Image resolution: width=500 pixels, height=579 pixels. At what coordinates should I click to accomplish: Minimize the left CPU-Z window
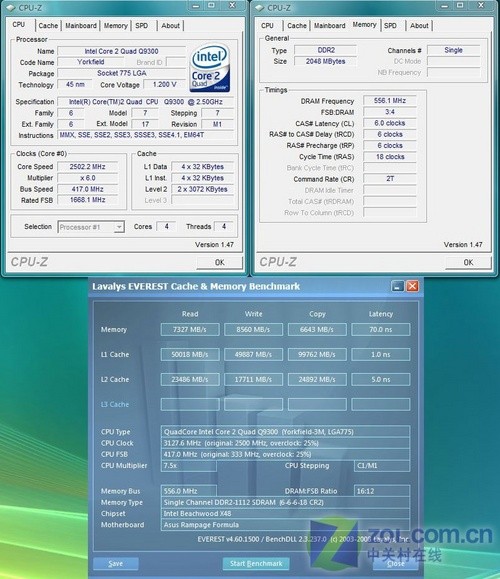[x=196, y=6]
